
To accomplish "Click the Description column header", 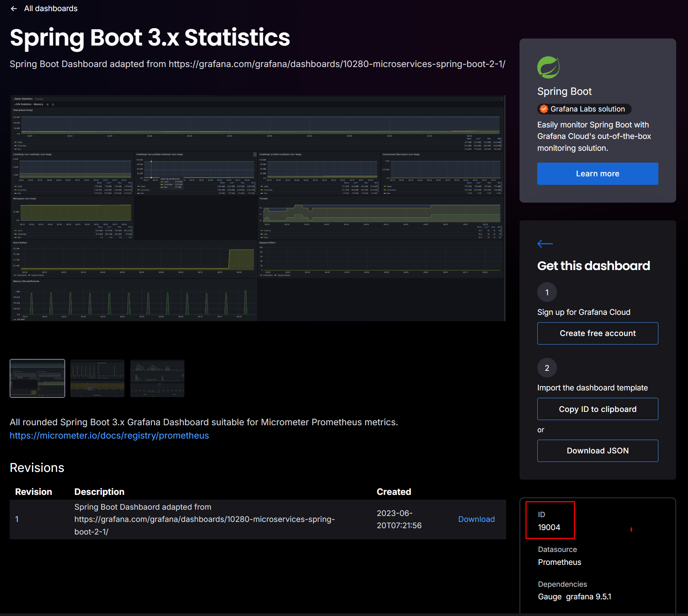I will click(99, 492).
